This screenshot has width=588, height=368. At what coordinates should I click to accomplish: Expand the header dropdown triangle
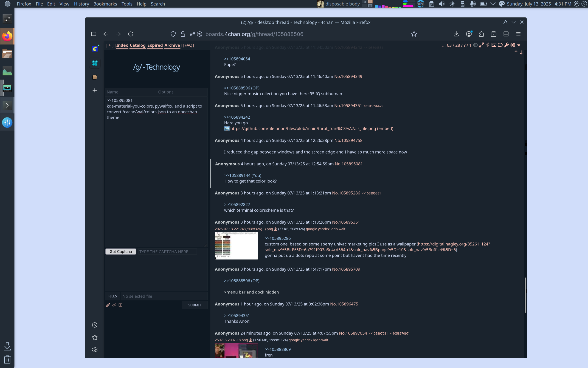pyautogui.click(x=519, y=45)
